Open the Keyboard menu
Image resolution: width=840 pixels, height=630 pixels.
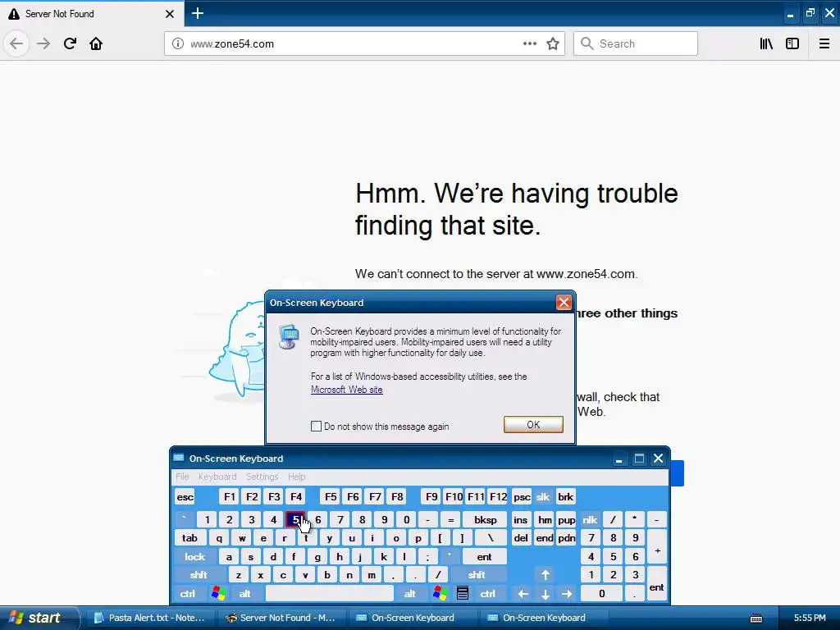click(x=217, y=477)
